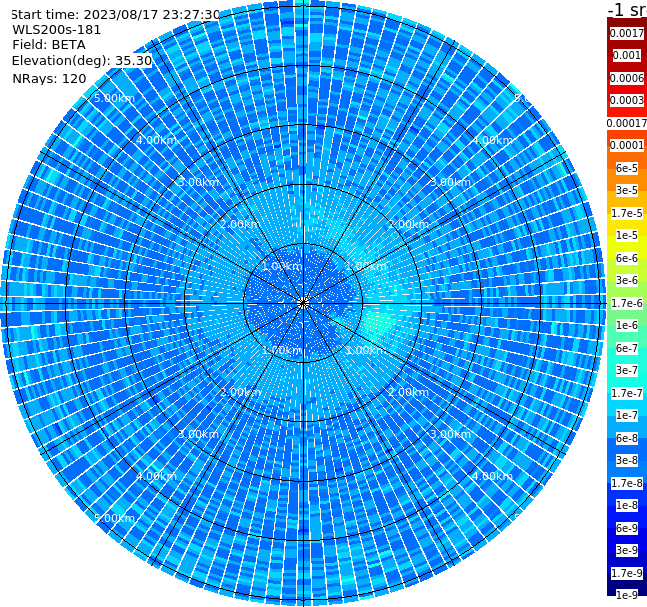Image resolution: width=647 pixels, height=607 pixels.
Task: Click the northeast 2.00km range label
Action: tap(408, 224)
